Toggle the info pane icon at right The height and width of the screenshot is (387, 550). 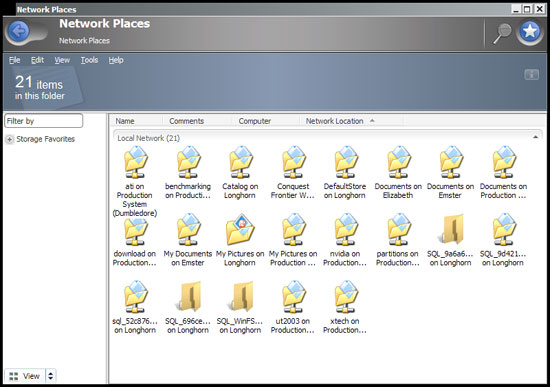(531, 74)
